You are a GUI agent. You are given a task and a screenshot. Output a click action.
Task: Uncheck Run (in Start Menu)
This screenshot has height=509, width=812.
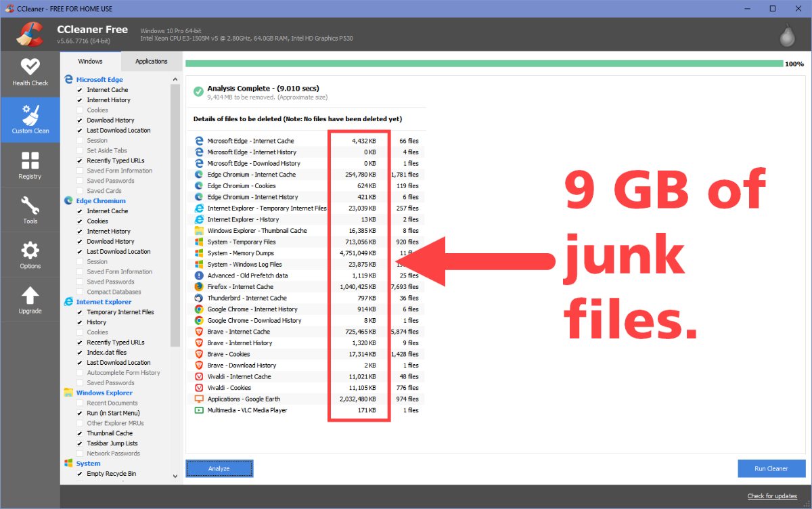80,413
